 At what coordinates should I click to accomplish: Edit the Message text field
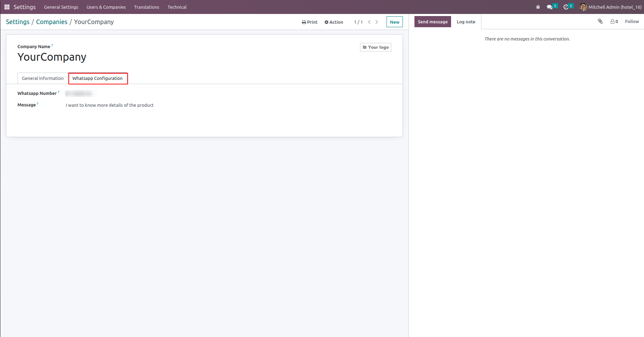110,105
